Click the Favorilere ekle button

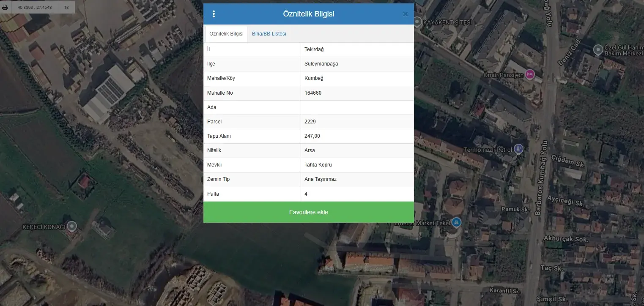[309, 212]
